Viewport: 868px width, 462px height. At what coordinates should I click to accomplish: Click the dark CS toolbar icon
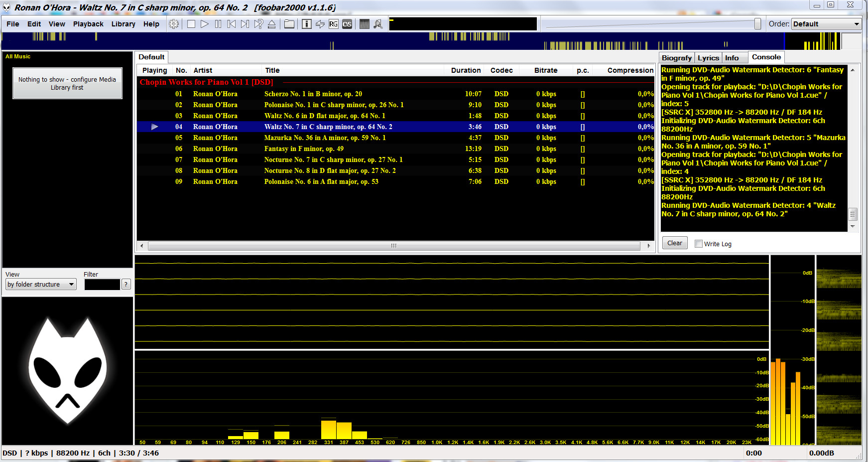[347, 24]
